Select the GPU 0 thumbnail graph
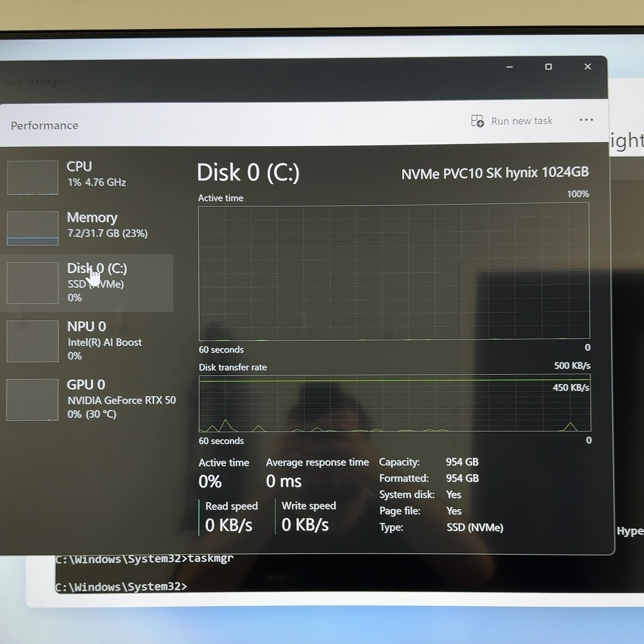The width and height of the screenshot is (644, 644). (x=33, y=399)
